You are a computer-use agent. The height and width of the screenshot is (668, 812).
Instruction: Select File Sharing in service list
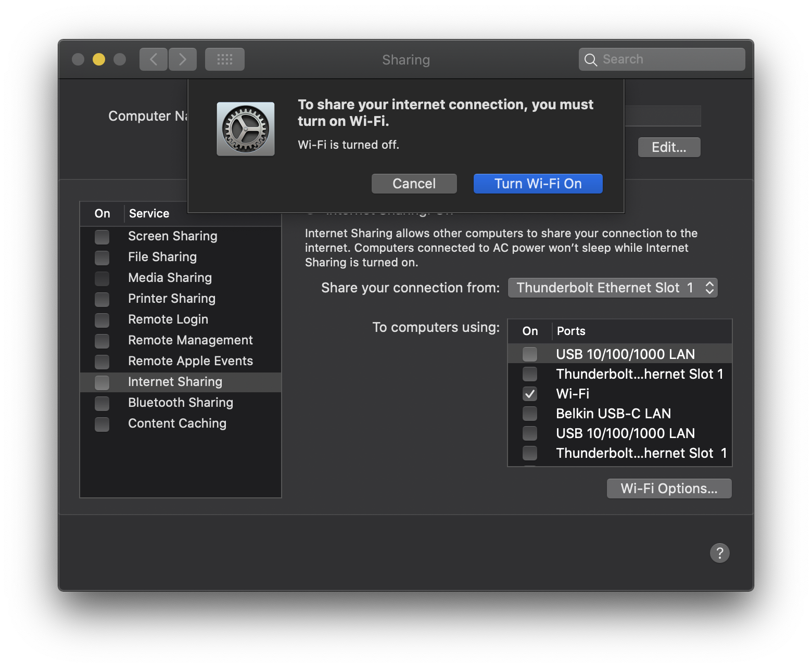(x=162, y=257)
